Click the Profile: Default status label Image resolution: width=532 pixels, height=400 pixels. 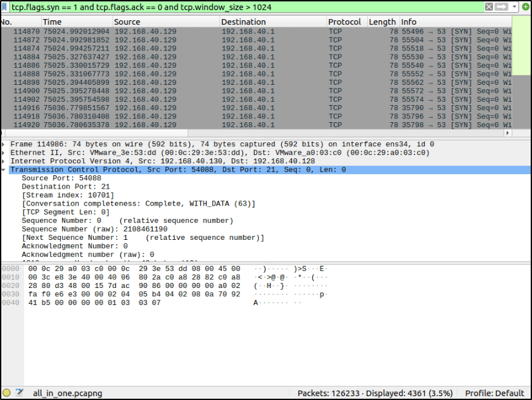[x=495, y=393]
